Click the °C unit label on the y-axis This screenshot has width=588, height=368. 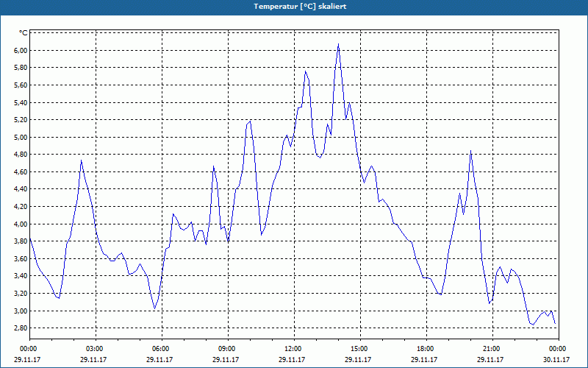(x=24, y=33)
